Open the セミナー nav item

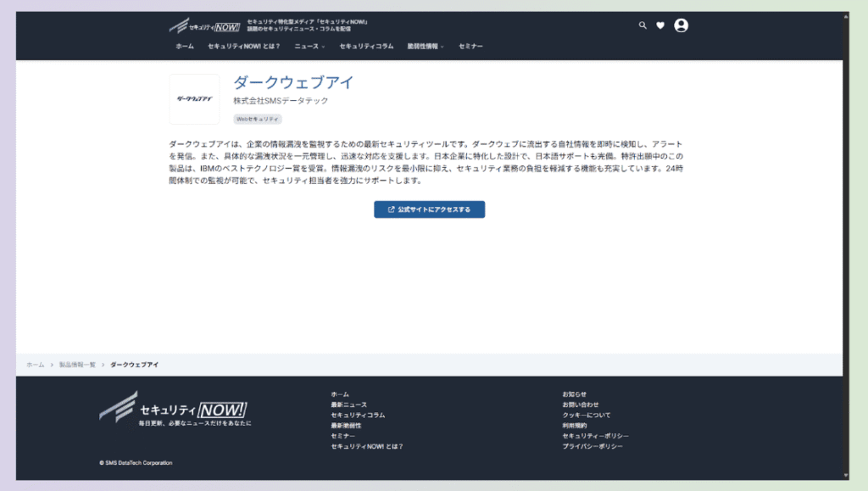click(x=470, y=47)
